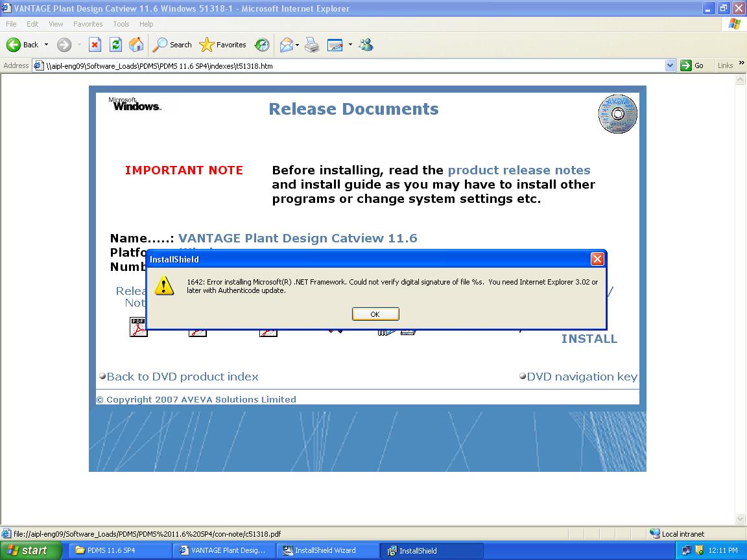
Task: Click the Release Documents heading
Action: click(353, 109)
